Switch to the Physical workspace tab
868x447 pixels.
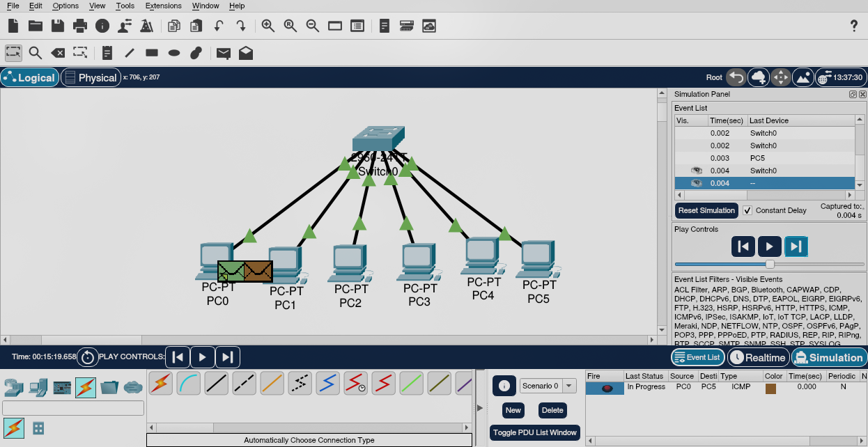pyautogui.click(x=91, y=77)
